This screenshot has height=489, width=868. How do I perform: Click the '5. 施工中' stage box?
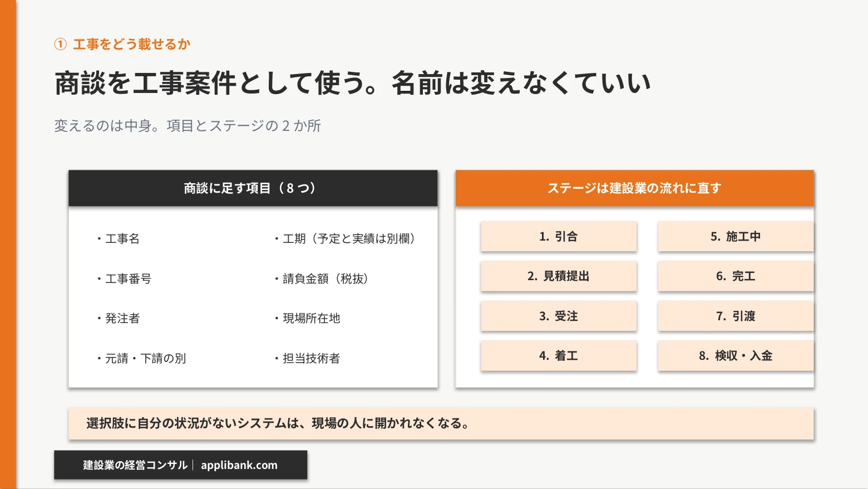tap(736, 236)
